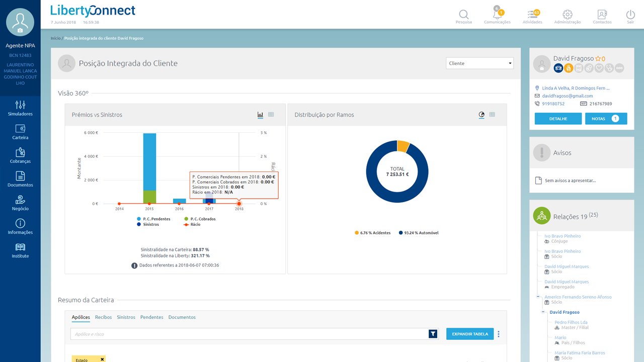Open Documentos in the sidebar
The image size is (644, 362).
[20, 179]
